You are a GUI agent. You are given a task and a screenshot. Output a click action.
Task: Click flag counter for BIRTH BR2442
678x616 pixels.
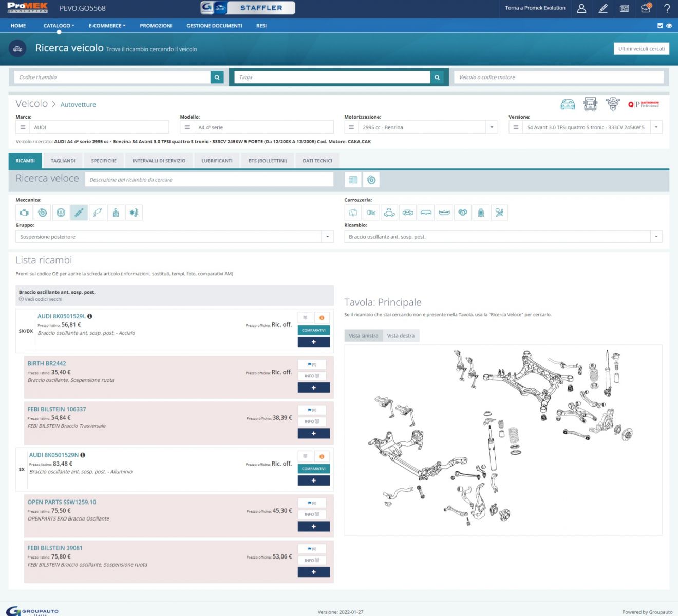pos(312,364)
